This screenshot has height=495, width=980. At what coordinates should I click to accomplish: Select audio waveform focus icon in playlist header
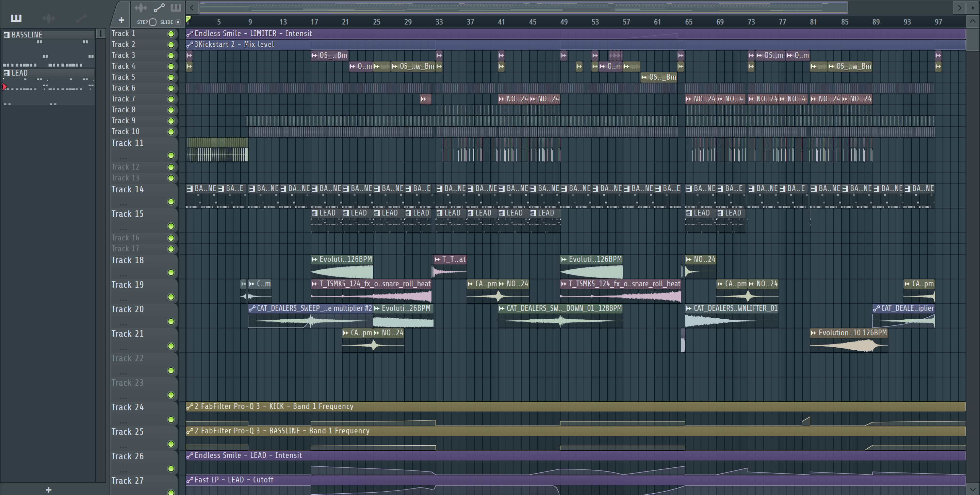[x=141, y=7]
